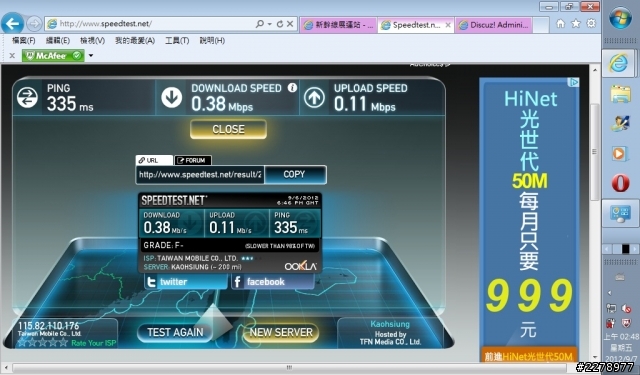
Task: Share result on twitter
Action: pyautogui.click(x=185, y=282)
